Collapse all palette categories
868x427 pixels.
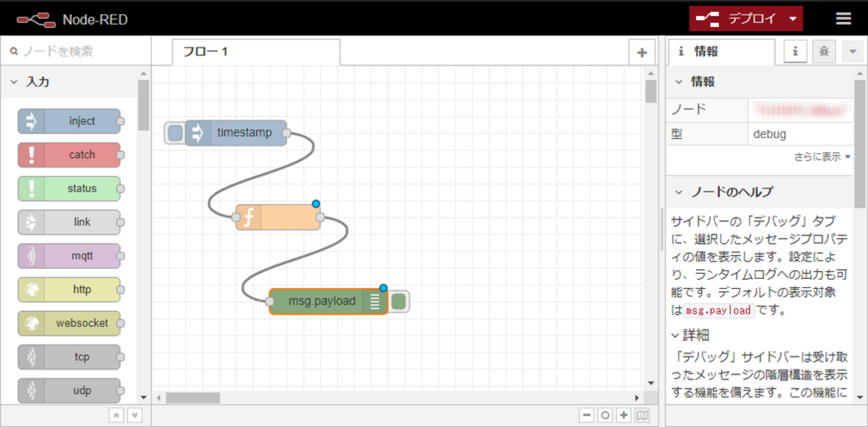pos(116,415)
